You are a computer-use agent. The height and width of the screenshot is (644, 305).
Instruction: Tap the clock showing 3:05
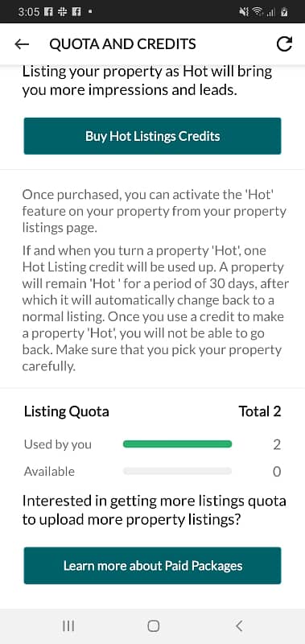29,12
